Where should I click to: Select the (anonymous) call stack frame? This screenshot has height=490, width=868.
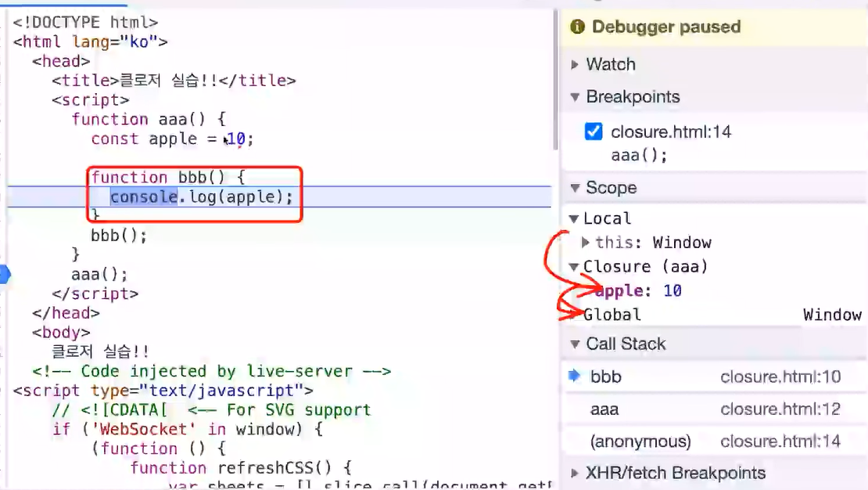[x=716, y=441]
